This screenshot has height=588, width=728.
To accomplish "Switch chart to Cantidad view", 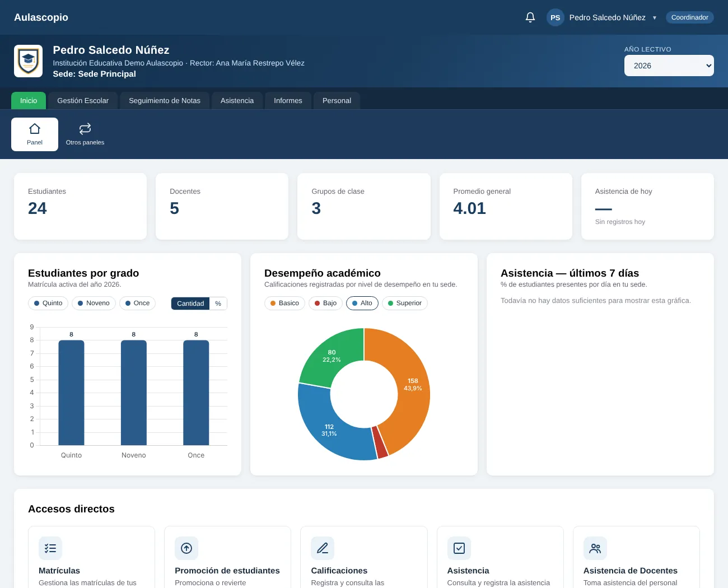I will 190,304.
